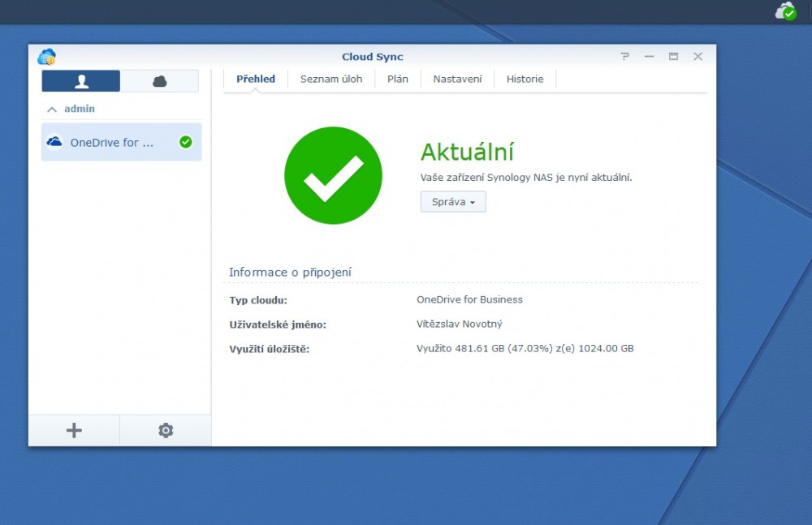Switch to the Seznam úloh tab
812x525 pixels.
pos(331,79)
